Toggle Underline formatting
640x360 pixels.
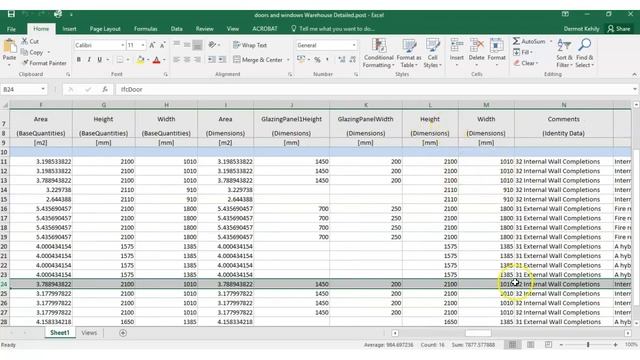pos(100,60)
